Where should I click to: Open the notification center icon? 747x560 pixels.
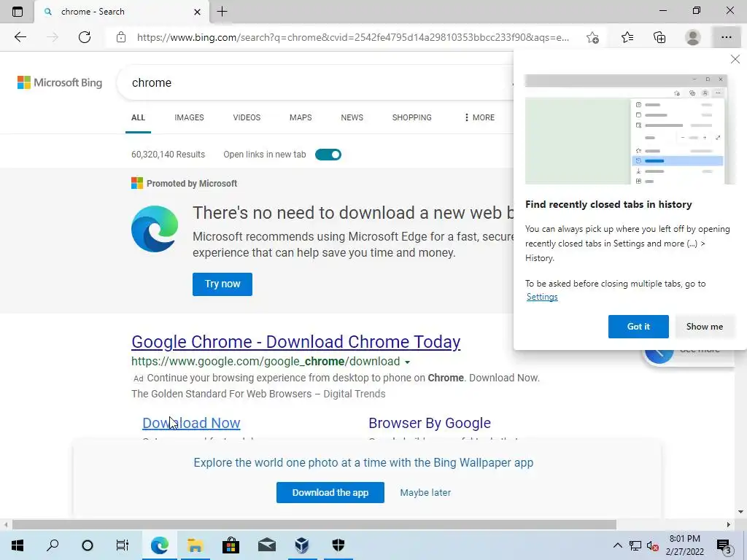[724, 545]
